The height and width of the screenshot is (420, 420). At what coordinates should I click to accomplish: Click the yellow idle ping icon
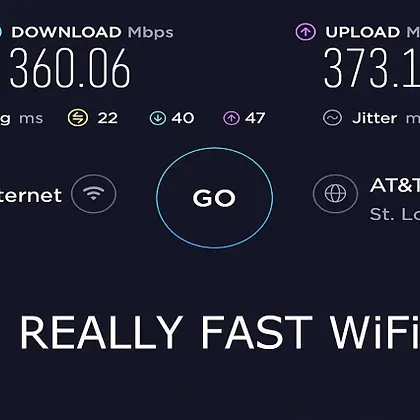78,118
